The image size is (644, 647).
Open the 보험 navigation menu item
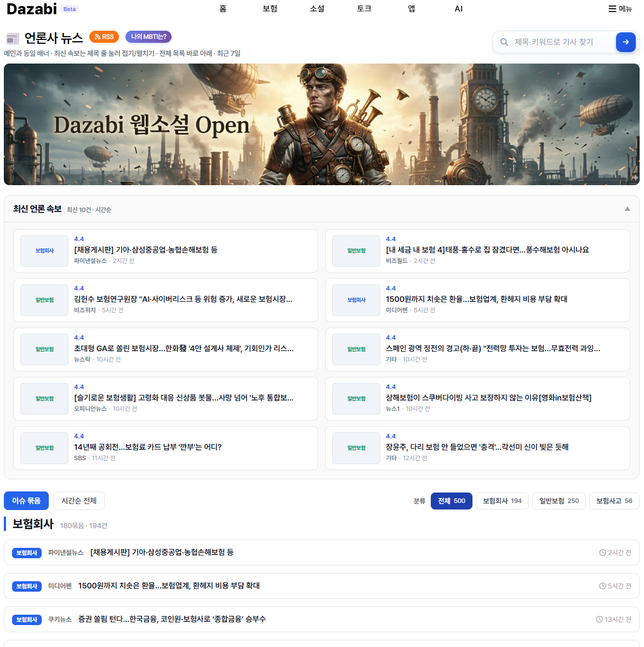coord(270,9)
